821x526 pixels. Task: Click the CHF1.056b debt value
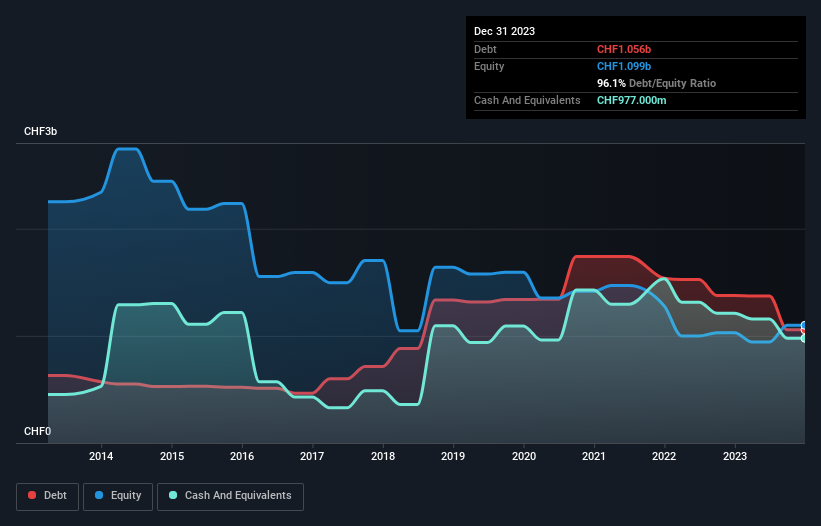pos(624,49)
